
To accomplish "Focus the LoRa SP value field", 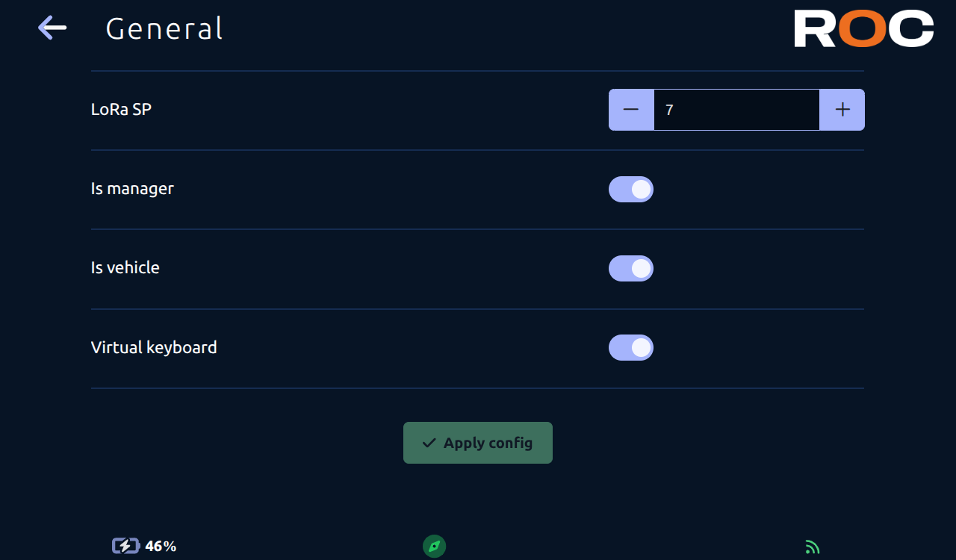I will coord(736,110).
